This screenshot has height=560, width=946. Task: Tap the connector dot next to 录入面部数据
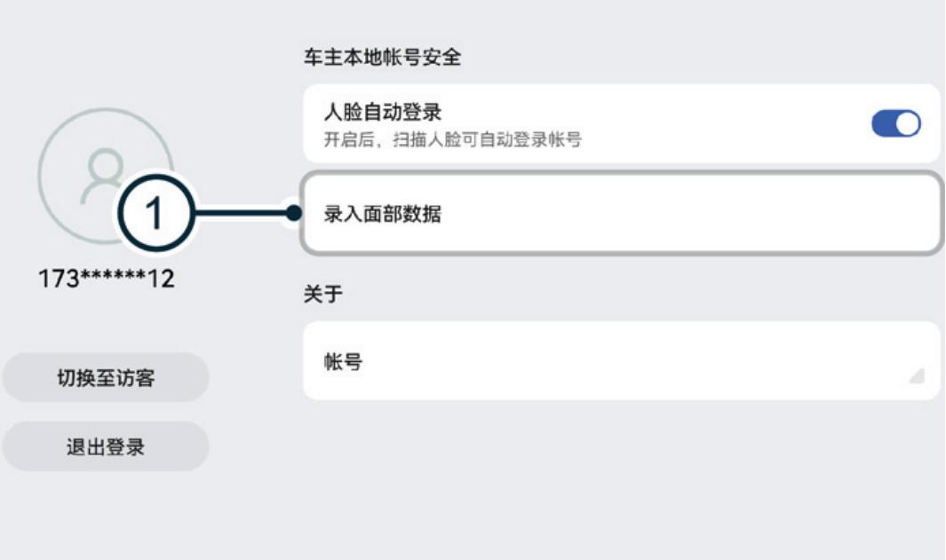point(293,210)
